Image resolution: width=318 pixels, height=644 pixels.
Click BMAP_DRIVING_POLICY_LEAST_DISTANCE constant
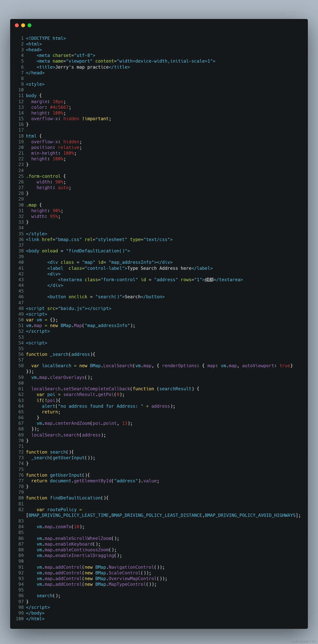pos(156,515)
